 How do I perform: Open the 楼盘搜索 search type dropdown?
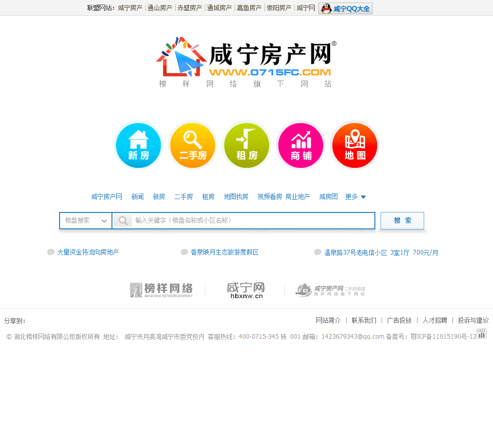tap(86, 221)
